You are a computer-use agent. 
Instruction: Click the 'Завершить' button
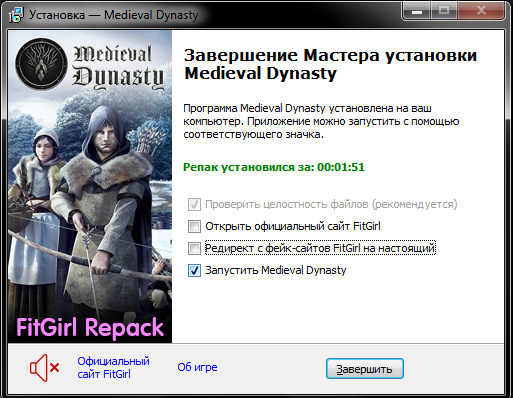pyautogui.click(x=365, y=369)
